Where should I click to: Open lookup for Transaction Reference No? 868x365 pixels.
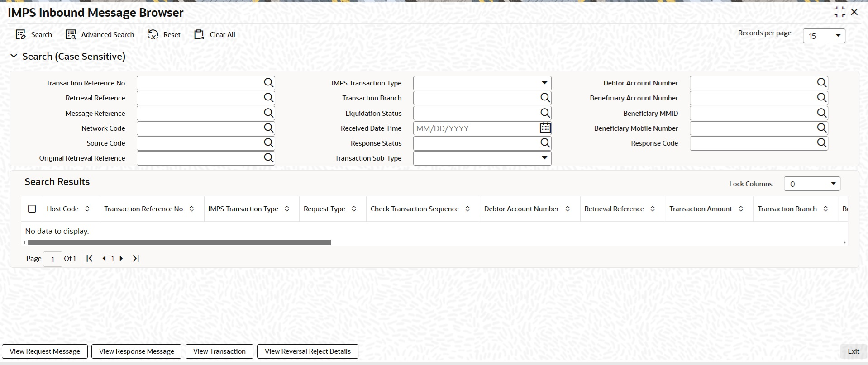click(x=269, y=83)
